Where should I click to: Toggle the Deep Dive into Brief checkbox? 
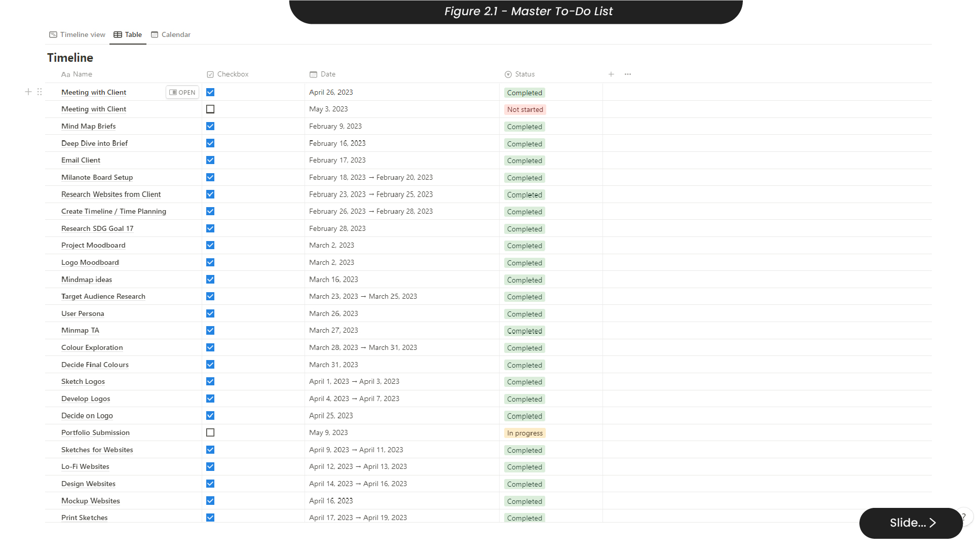click(x=210, y=143)
